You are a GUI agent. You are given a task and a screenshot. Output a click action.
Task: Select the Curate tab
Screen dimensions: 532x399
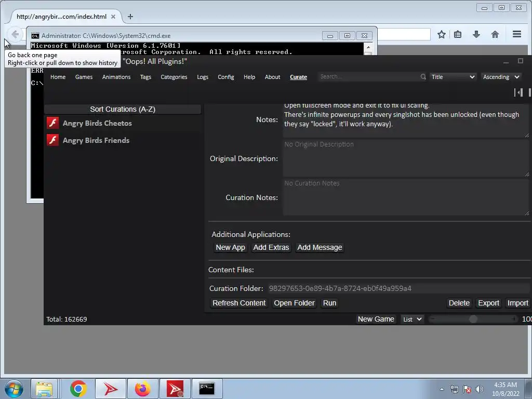(x=299, y=77)
